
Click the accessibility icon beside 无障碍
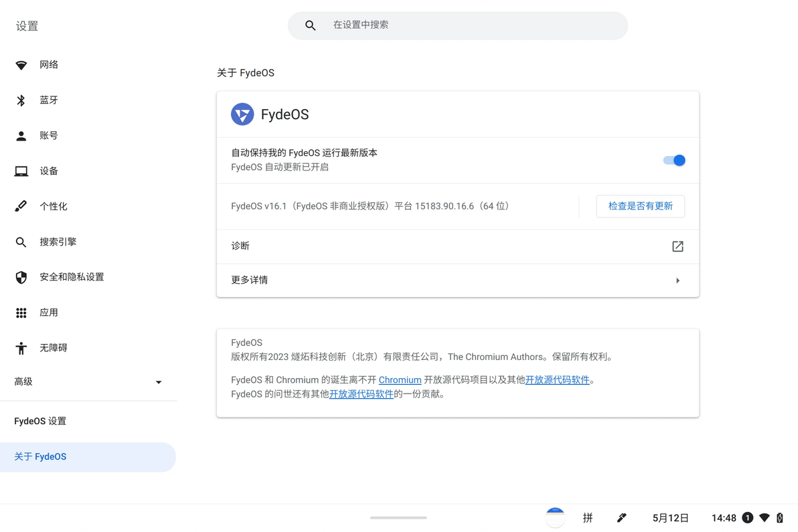[x=21, y=348]
